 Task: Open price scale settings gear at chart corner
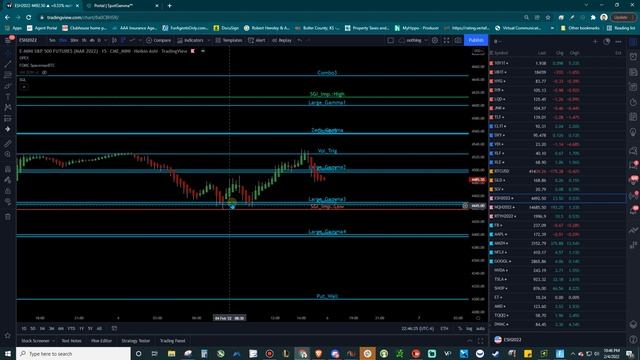(478, 318)
